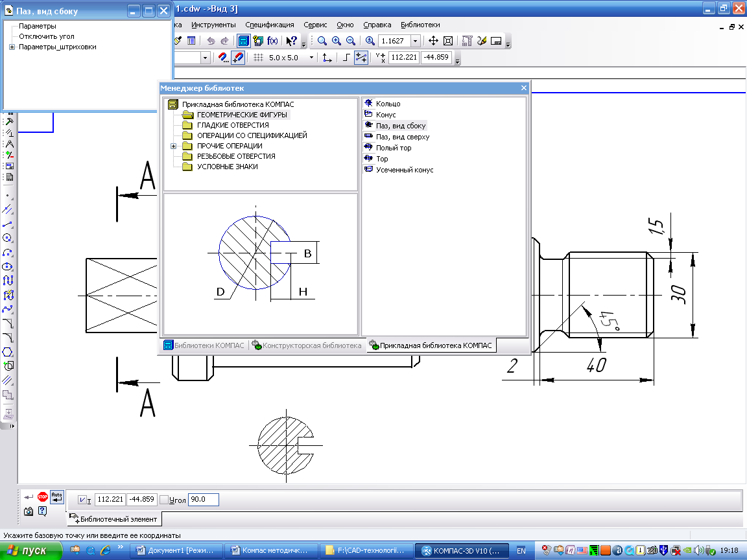Select Усеченный конус library item
This screenshot has width=747, height=560.
(x=404, y=170)
